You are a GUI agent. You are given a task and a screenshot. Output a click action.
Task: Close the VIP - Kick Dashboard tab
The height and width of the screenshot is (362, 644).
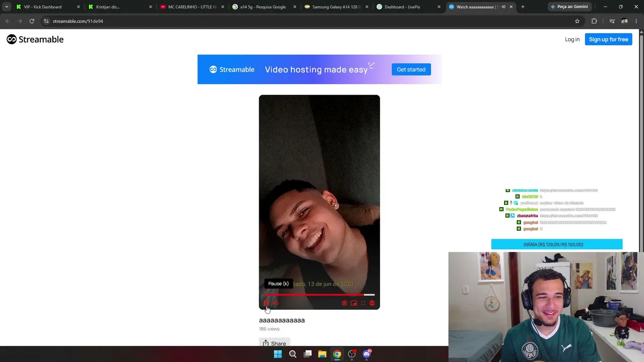click(78, 7)
